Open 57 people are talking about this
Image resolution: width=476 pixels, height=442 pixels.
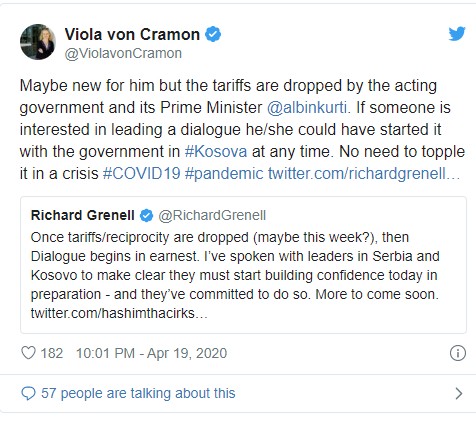click(x=138, y=393)
